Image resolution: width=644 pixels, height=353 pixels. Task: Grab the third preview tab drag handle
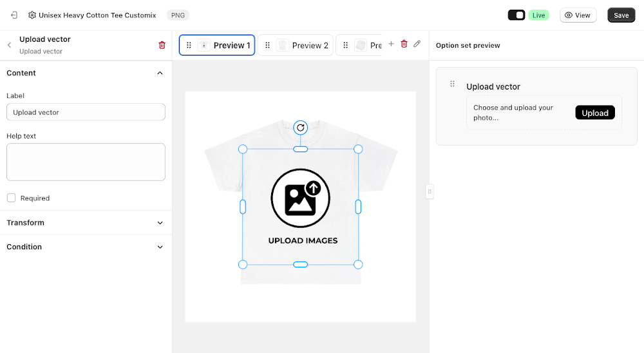[x=346, y=45]
